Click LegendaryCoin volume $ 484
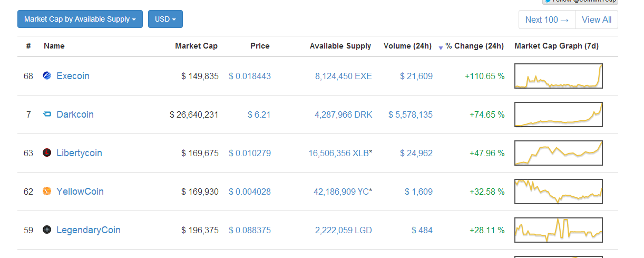Screen dimensions: 644x258 [422, 230]
